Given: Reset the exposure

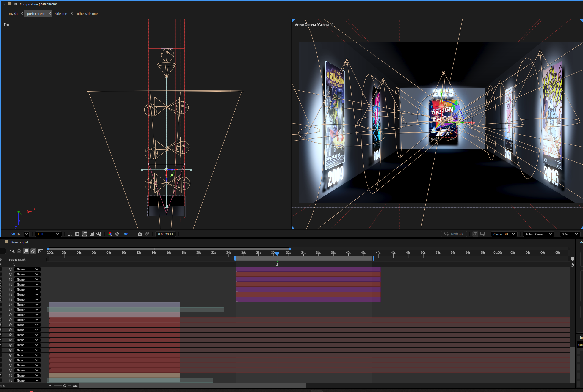Looking at the screenshot, I should [x=117, y=234].
